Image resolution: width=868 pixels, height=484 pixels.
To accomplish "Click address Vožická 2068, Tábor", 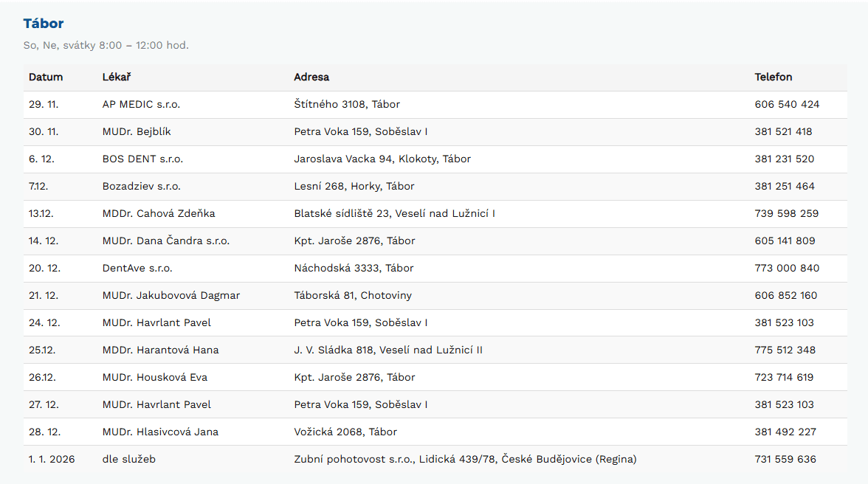I will [345, 432].
